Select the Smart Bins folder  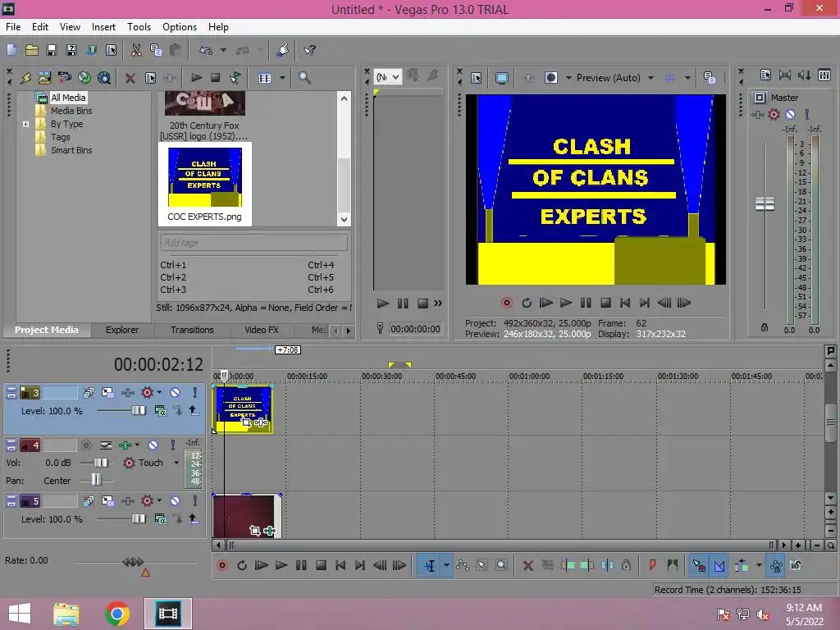coord(71,151)
